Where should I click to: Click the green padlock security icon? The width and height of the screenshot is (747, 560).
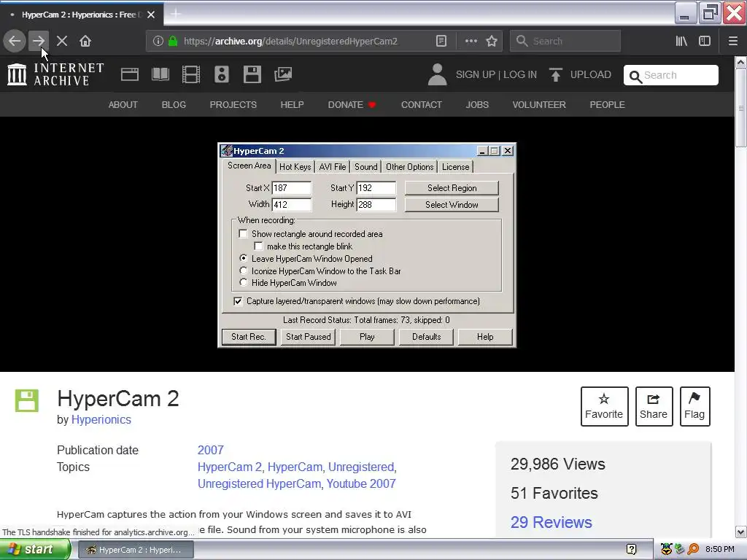pyautogui.click(x=173, y=41)
